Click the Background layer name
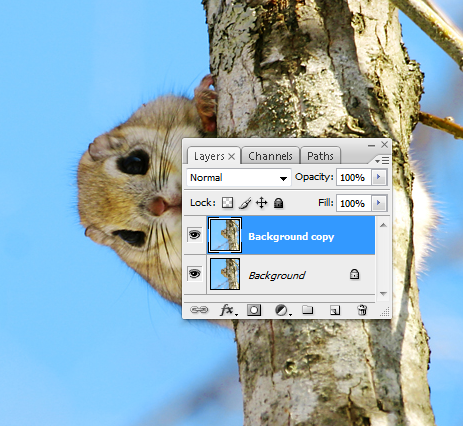Image resolution: width=463 pixels, height=426 pixels. click(x=277, y=276)
